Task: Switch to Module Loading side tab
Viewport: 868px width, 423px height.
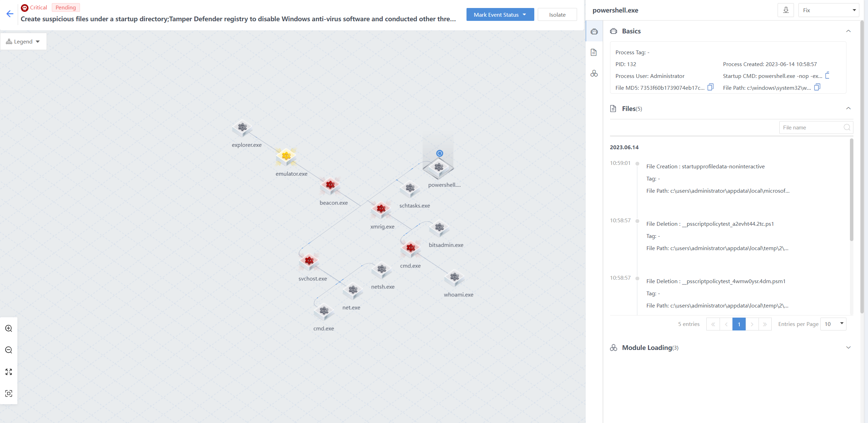Action: 594,73
